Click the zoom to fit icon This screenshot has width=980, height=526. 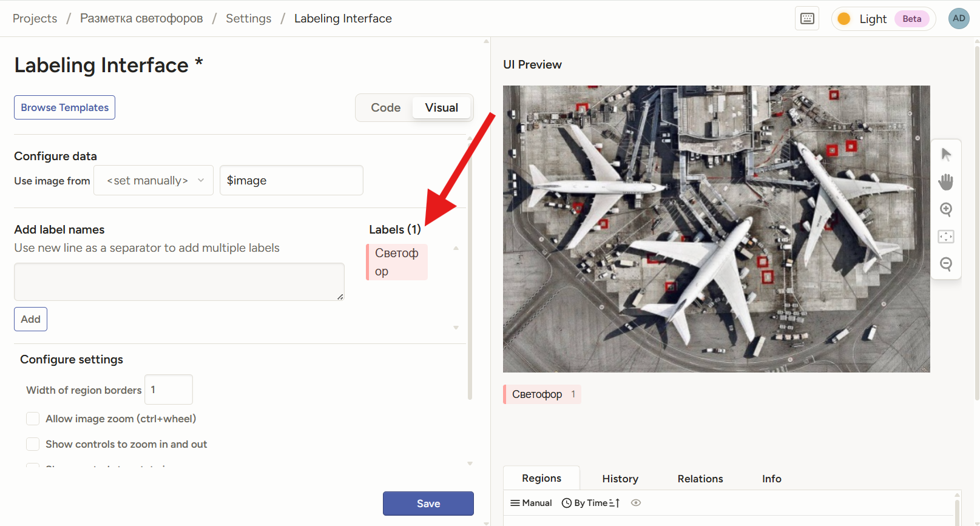(946, 237)
